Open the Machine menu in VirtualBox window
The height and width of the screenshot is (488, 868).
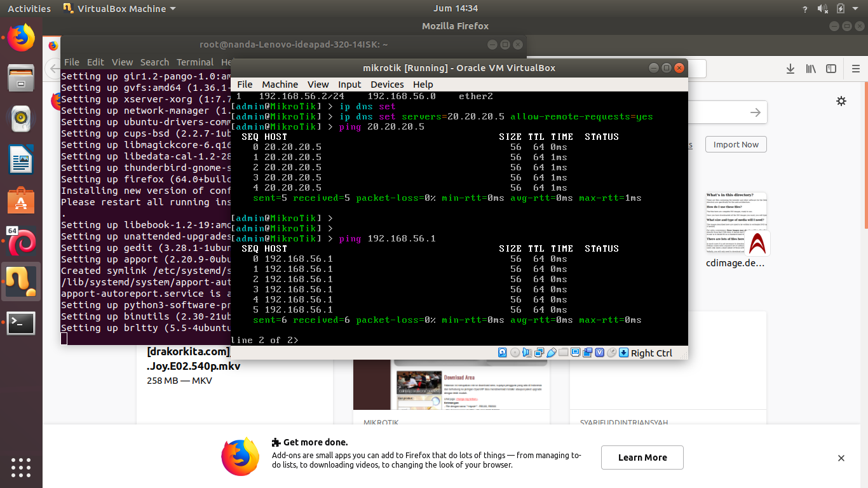click(x=280, y=85)
